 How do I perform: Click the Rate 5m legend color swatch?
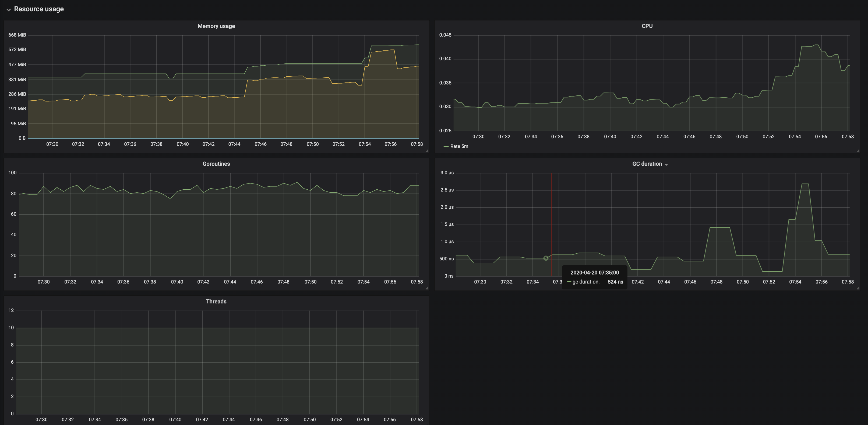446,147
